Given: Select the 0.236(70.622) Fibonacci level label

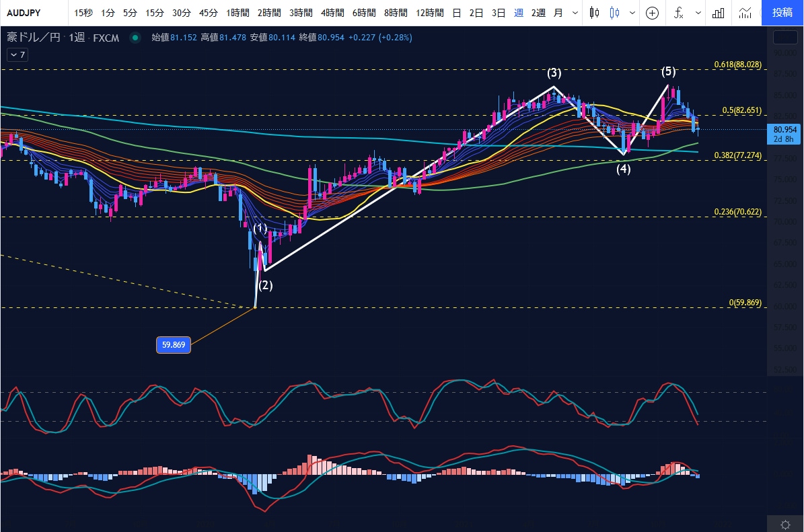Looking at the screenshot, I should tap(738, 212).
